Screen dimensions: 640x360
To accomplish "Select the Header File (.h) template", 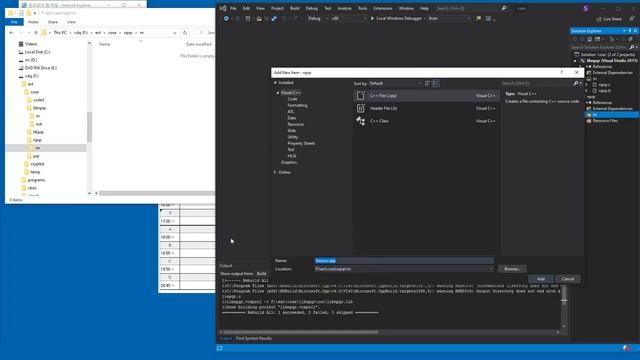I will pos(426,108).
